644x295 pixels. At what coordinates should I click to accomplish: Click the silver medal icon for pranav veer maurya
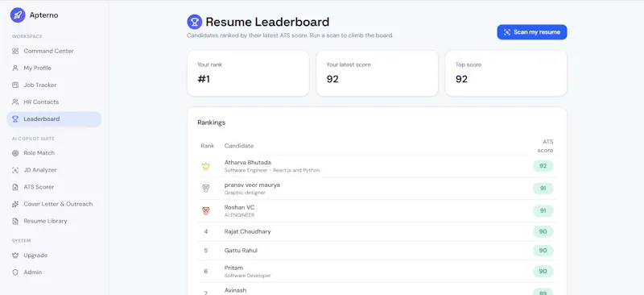206,189
